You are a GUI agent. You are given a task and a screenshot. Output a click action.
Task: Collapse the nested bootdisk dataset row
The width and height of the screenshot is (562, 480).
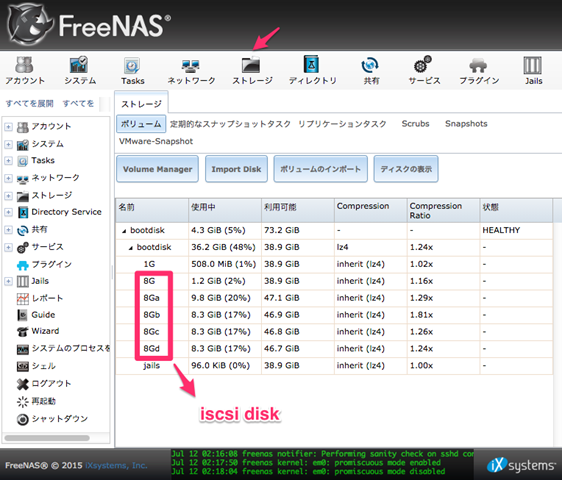[x=131, y=248]
